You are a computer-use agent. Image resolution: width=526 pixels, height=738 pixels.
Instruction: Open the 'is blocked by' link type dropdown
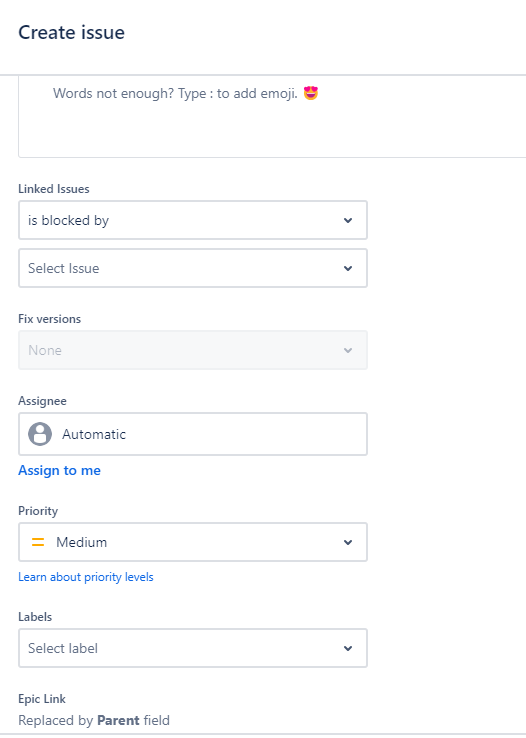[x=193, y=220]
